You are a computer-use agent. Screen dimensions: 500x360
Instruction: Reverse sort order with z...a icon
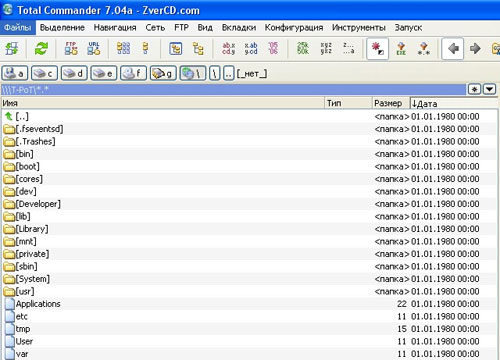click(349, 49)
